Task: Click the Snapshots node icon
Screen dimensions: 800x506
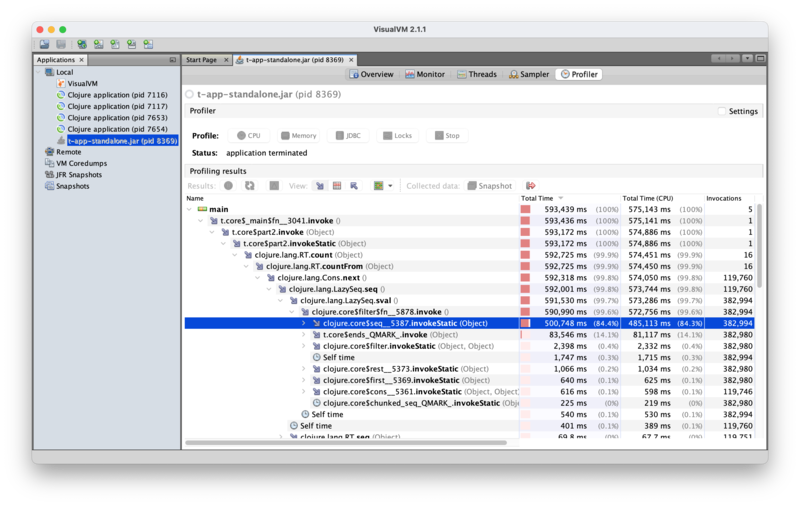Action: click(x=49, y=186)
